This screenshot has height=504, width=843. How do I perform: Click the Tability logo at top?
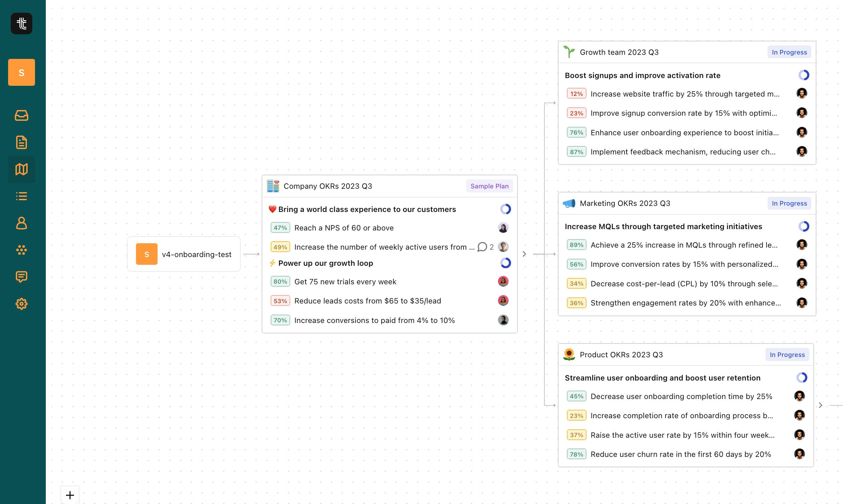(22, 24)
